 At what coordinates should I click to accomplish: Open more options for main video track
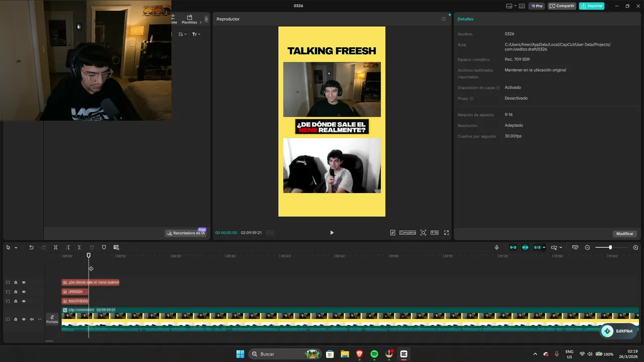click(40, 319)
